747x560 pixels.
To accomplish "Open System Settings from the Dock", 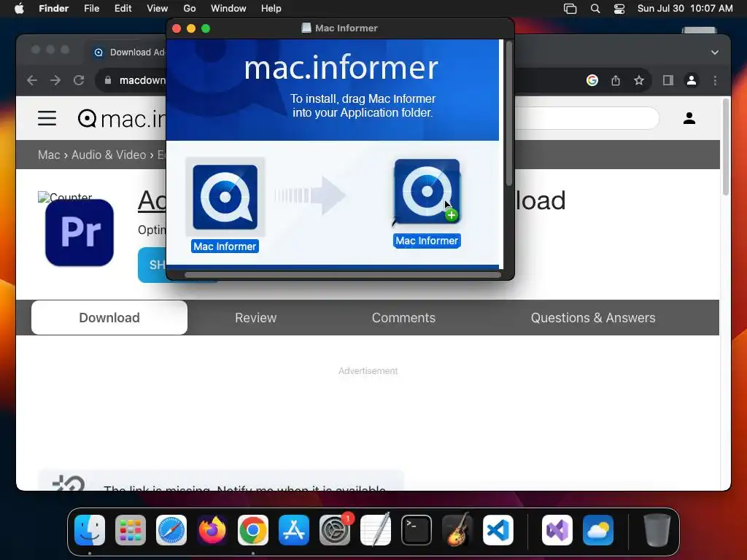I will point(335,530).
